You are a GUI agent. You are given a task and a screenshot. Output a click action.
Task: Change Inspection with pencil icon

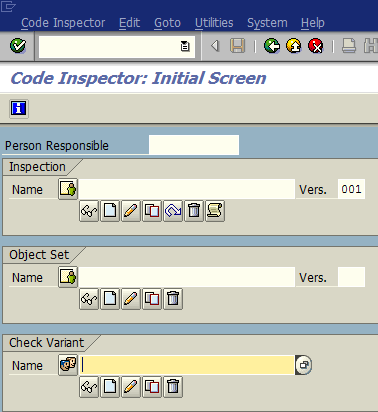(131, 211)
